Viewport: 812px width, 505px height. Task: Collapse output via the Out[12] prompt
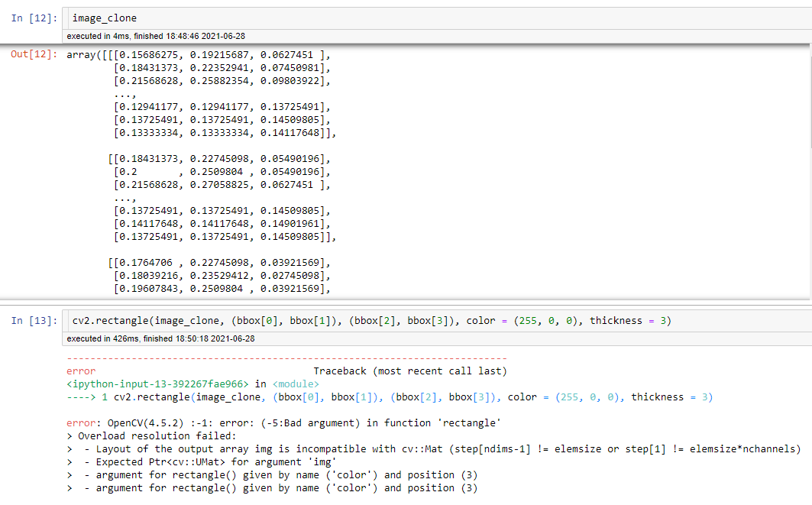(33, 55)
